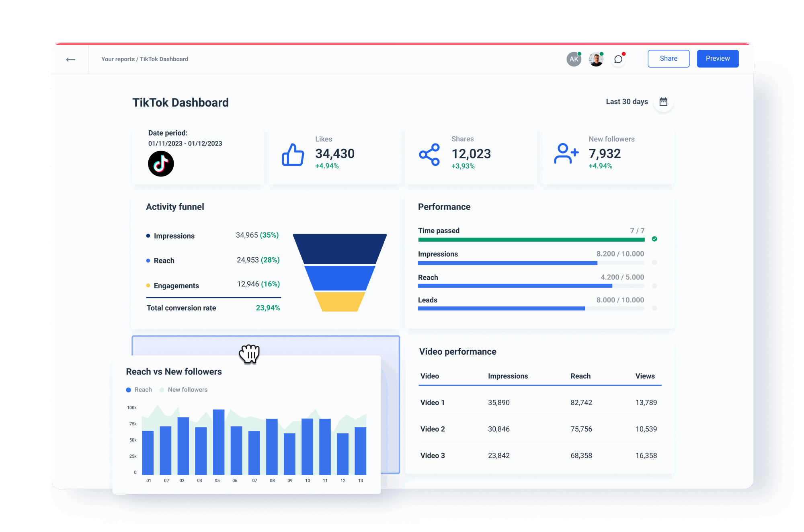Toggle the Reach legend in Reach vs New followers
The image size is (804, 532).
139,389
